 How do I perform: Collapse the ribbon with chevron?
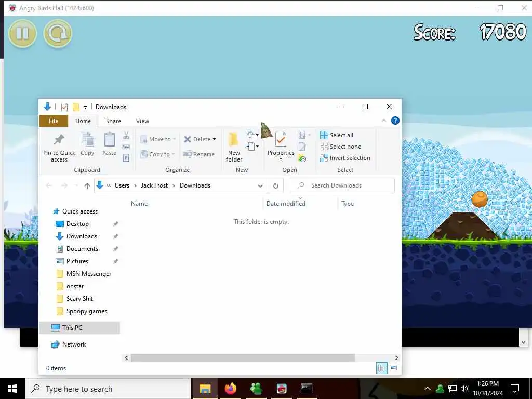pos(384,121)
